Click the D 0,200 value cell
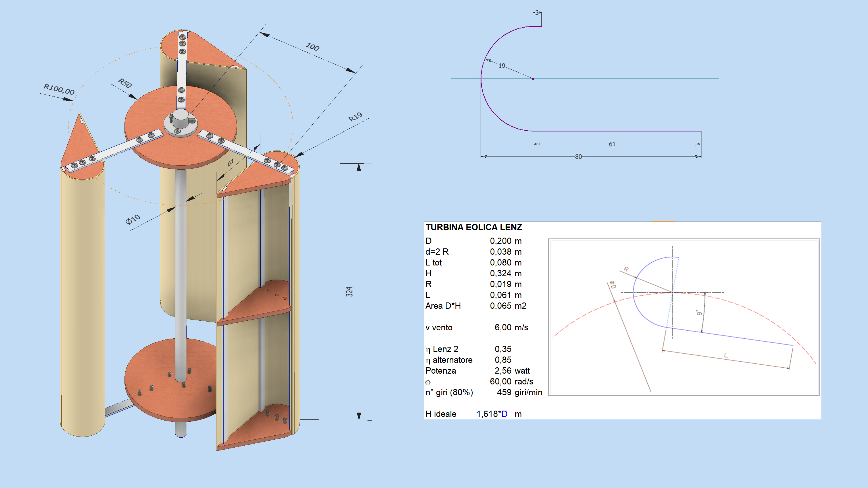868x488 pixels. 501,241
